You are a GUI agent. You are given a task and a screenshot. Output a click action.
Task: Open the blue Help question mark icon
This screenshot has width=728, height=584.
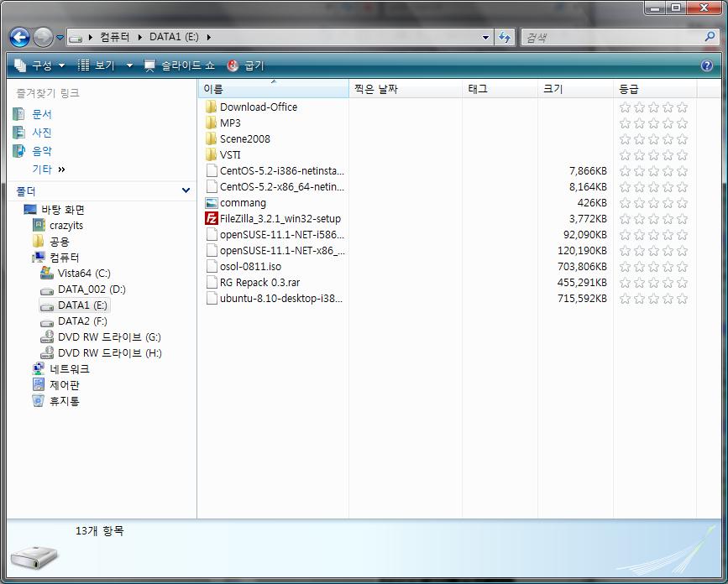point(707,65)
